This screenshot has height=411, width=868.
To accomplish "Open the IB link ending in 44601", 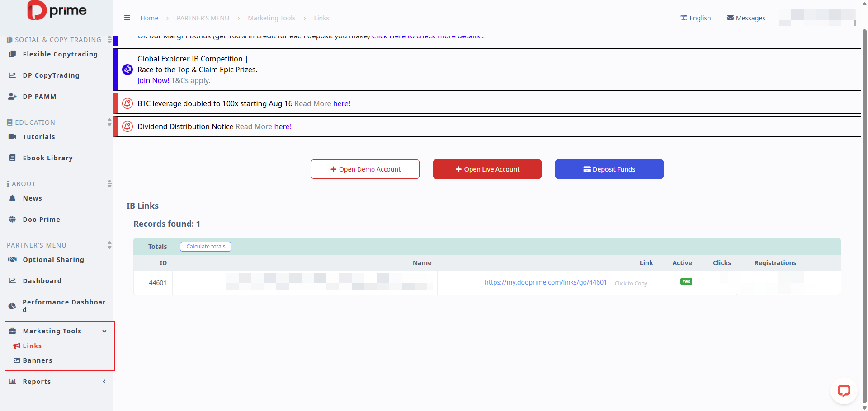I will [x=546, y=282].
